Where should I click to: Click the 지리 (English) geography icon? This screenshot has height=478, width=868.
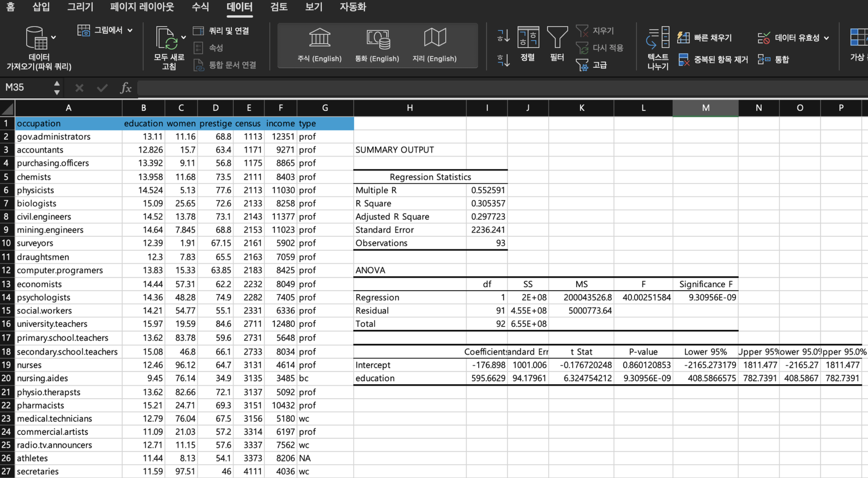pyautogui.click(x=434, y=38)
